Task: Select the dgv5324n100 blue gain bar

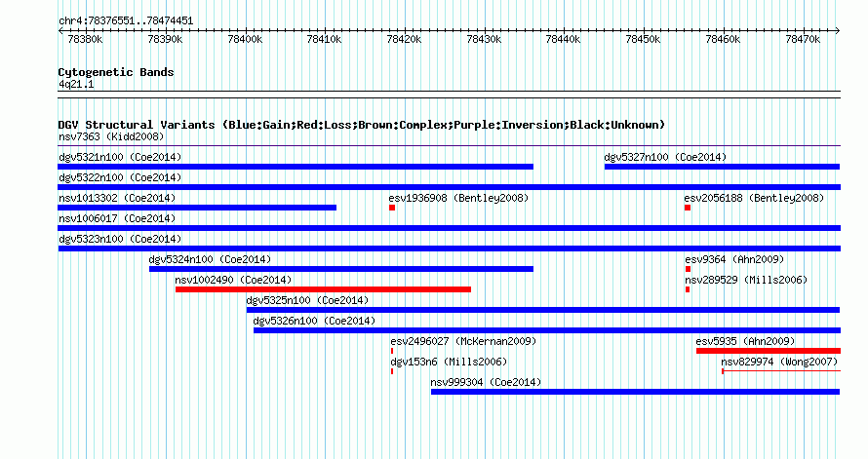Action: pos(341,269)
